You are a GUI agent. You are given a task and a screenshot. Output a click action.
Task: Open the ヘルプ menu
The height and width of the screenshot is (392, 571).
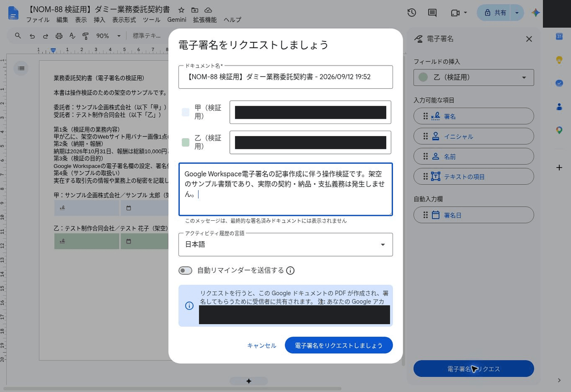click(x=232, y=20)
